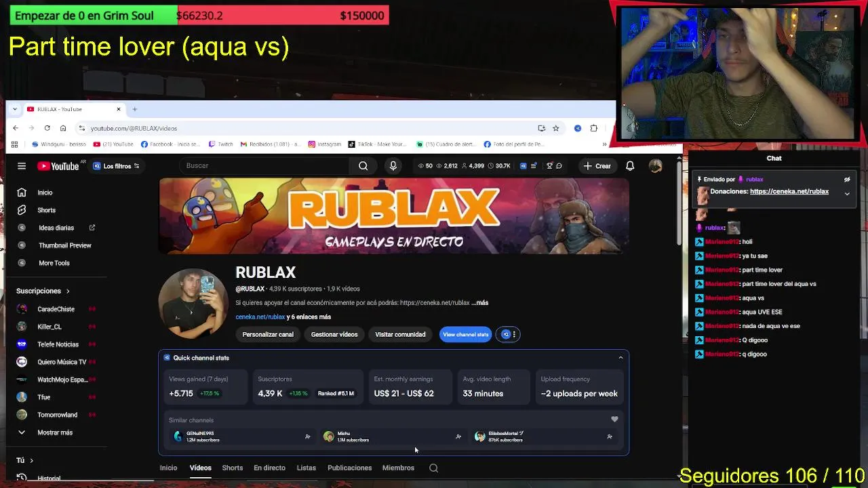Open site info in the address bar

[81, 128]
